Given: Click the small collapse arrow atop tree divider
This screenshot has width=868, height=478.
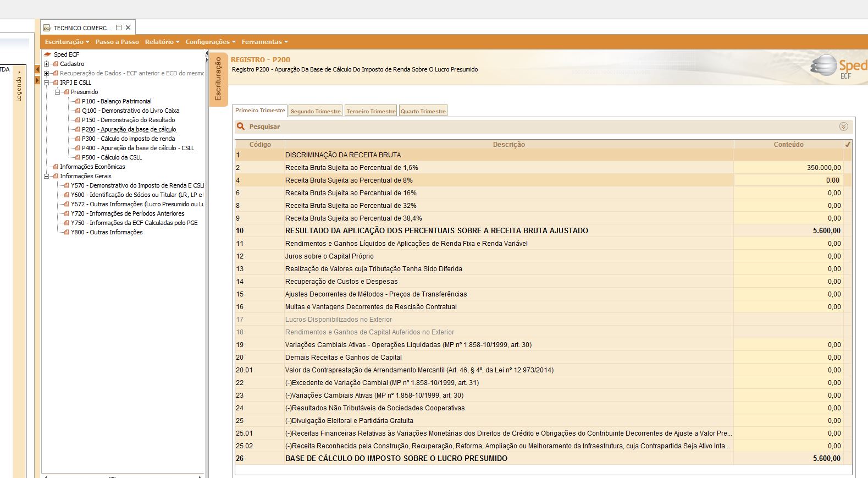Looking at the screenshot, I should pyautogui.click(x=207, y=53).
